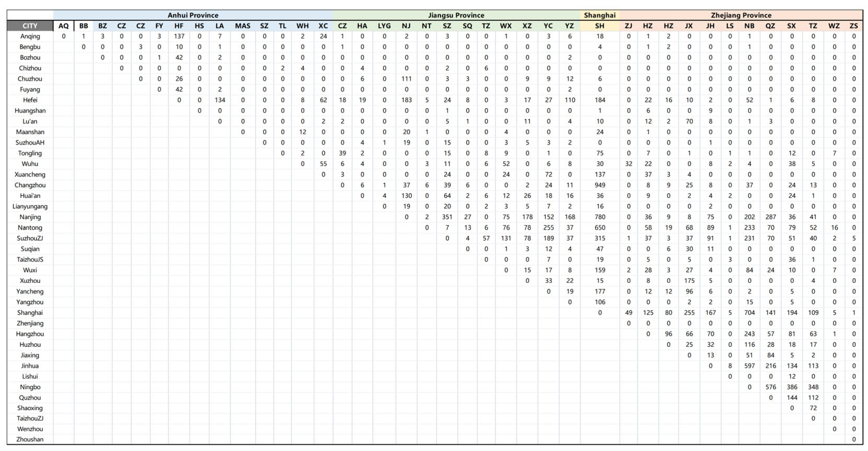Select the Anhui Province header
The width and height of the screenshot is (868, 451).
click(x=193, y=15)
